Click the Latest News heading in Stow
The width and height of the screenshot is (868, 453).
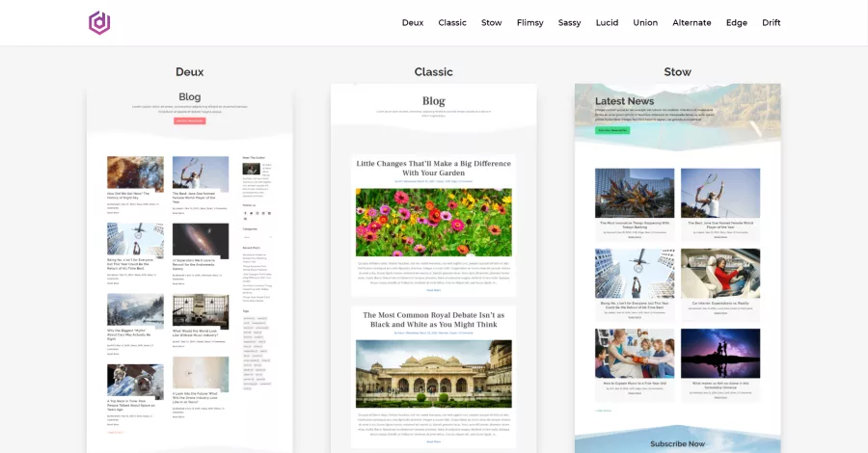coord(624,101)
